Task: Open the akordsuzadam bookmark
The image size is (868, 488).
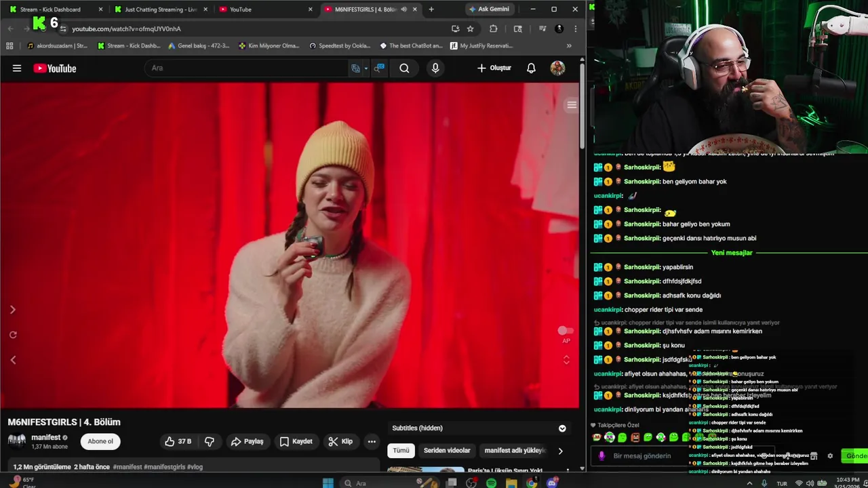Action: pos(57,46)
